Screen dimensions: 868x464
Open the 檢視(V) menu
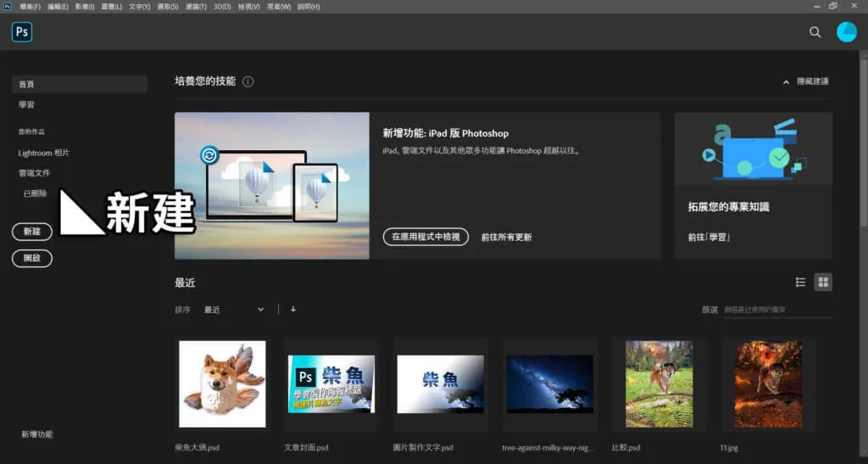tap(248, 7)
